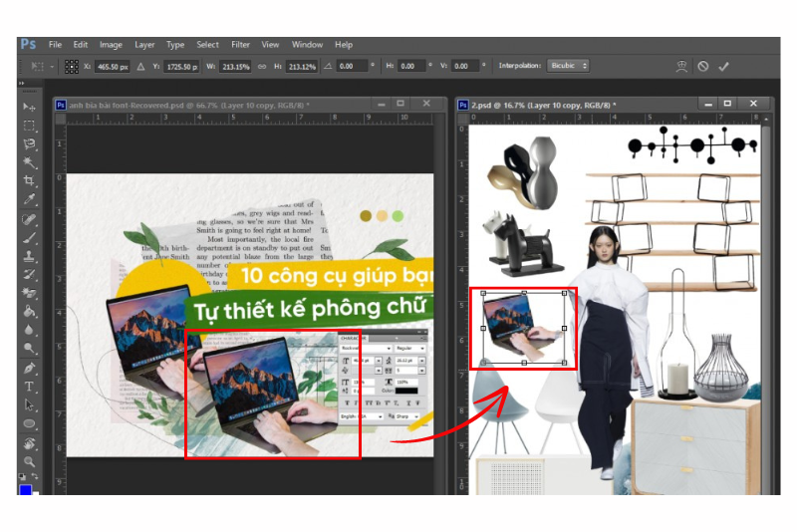Select the Horizontal Type tool
The width and height of the screenshot is (797, 532).
[x=29, y=387]
